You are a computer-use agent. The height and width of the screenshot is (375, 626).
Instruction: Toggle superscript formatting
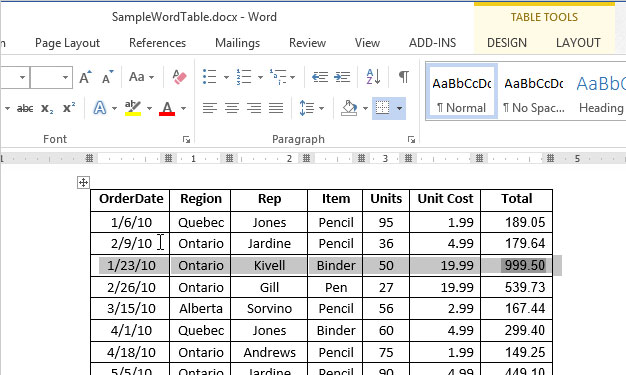coord(69,108)
